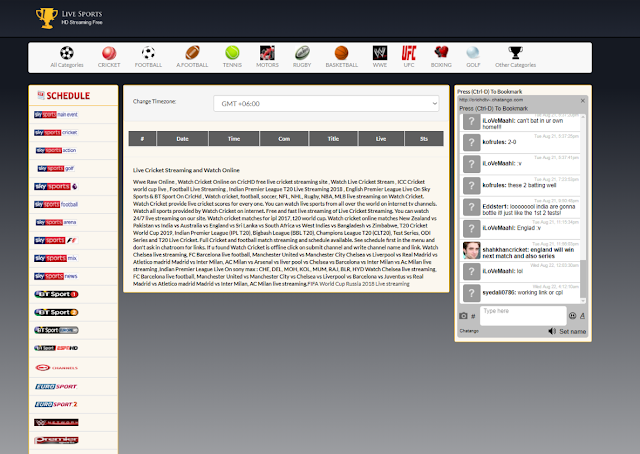Image resolution: width=640 pixels, height=454 pixels.
Task: Click the Set name link
Action: [x=573, y=332]
